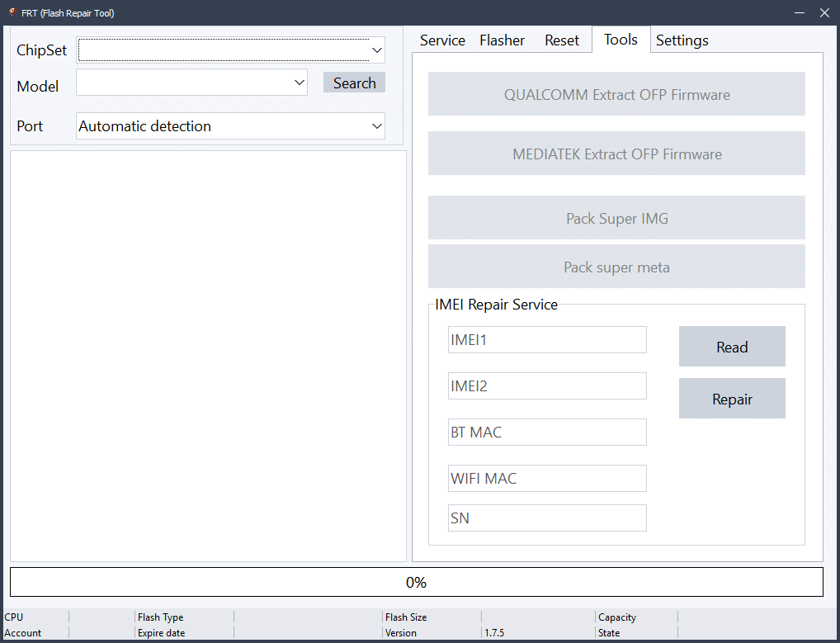Click the 0% progress bar

coord(416,582)
